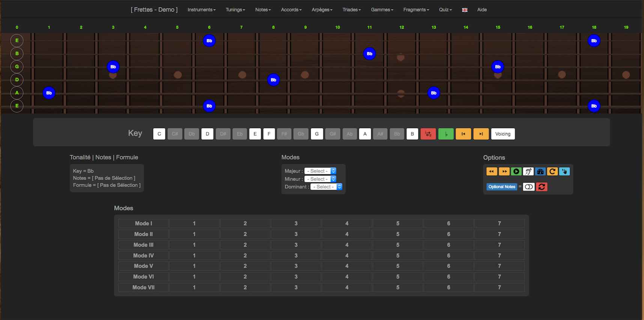This screenshot has width=644, height=320.
Task: Select key F
Action: (269, 134)
